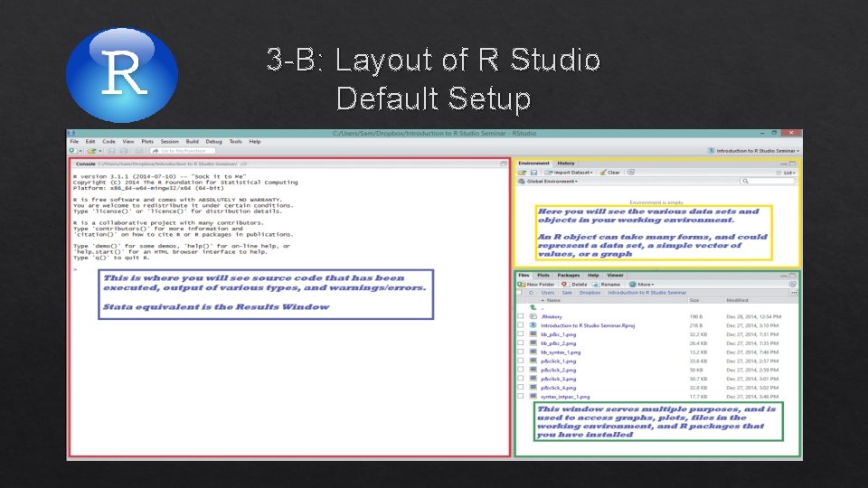Viewport: 868px width, 488px height.
Task: Click the New File icon in main toolbar
Action: point(72,151)
